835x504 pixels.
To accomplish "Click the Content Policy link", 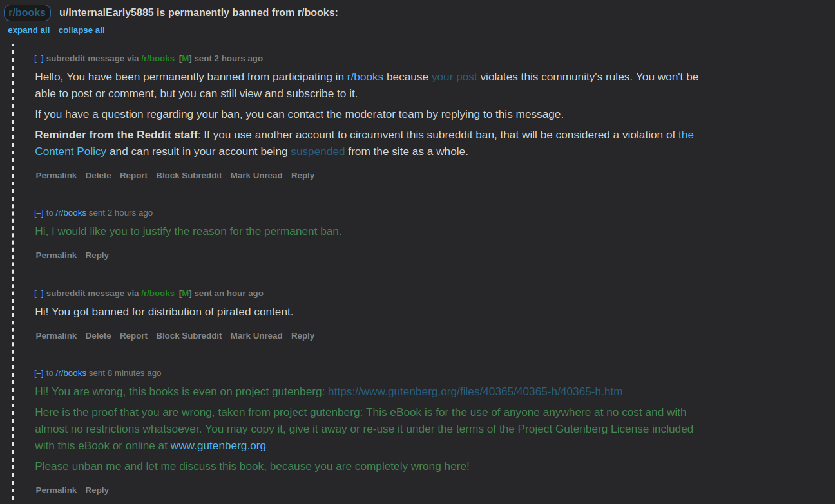I will point(71,152).
